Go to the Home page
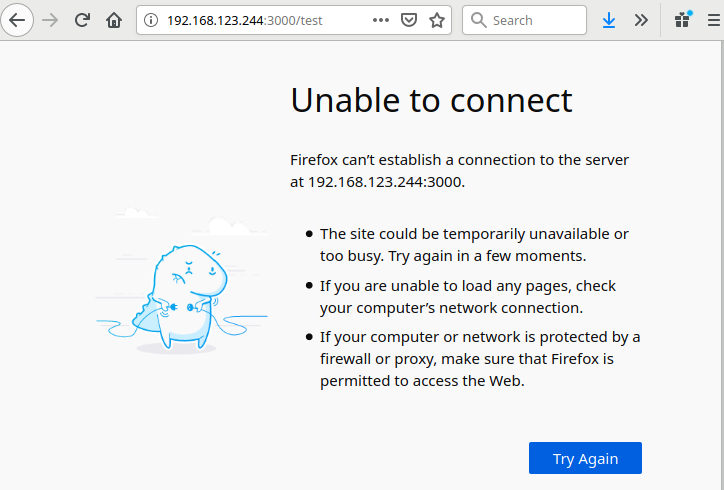Screen dimensions: 724x490 (114, 20)
